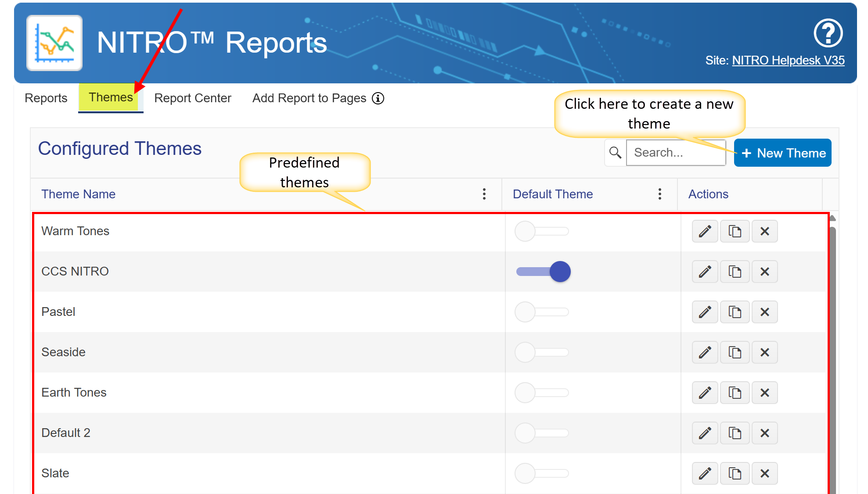The height and width of the screenshot is (494, 868).
Task: Edit the Seaside theme with pencil icon
Action: tap(705, 352)
